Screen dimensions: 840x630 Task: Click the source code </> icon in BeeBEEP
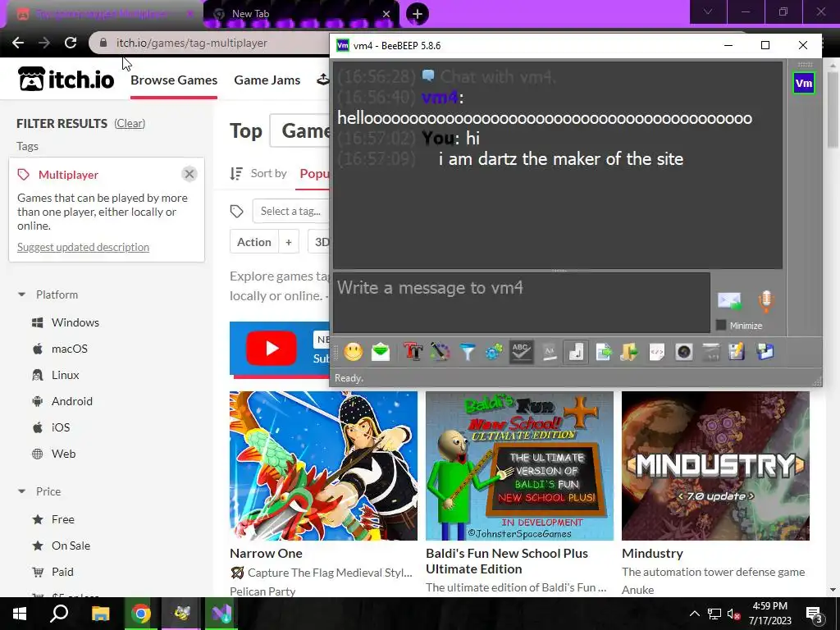click(x=657, y=352)
